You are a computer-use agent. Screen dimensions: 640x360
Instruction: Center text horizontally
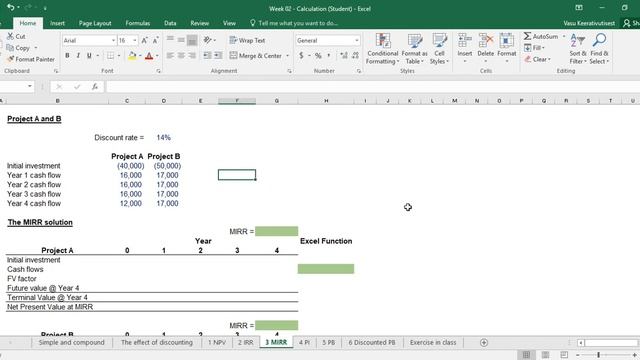click(181, 56)
